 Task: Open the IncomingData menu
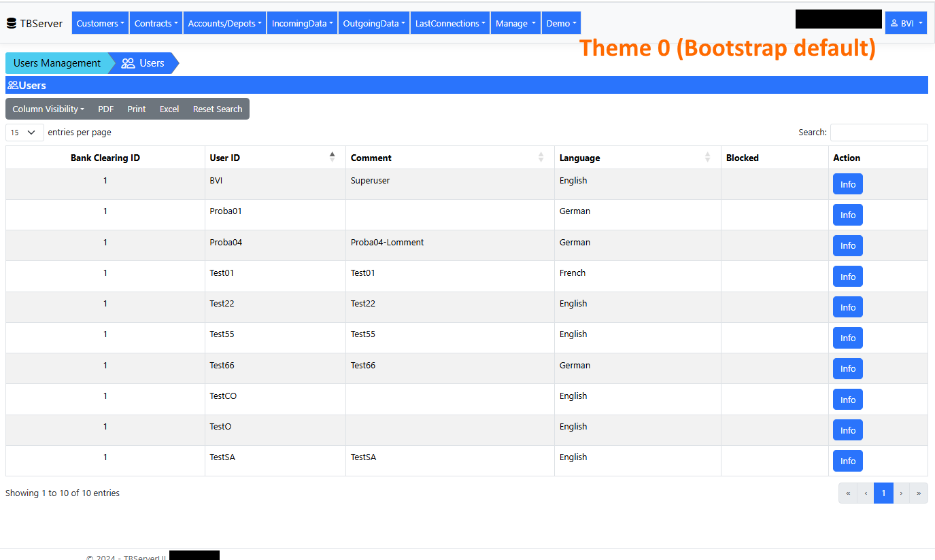coord(302,23)
